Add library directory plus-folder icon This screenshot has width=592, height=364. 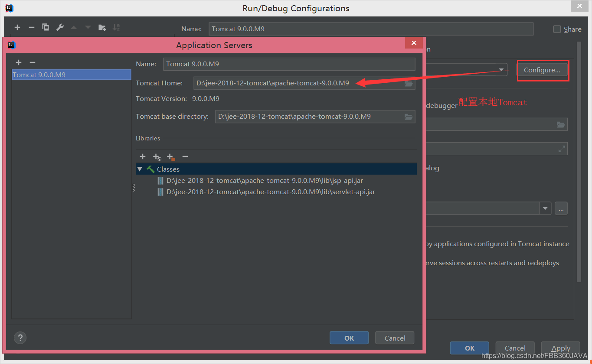click(171, 156)
